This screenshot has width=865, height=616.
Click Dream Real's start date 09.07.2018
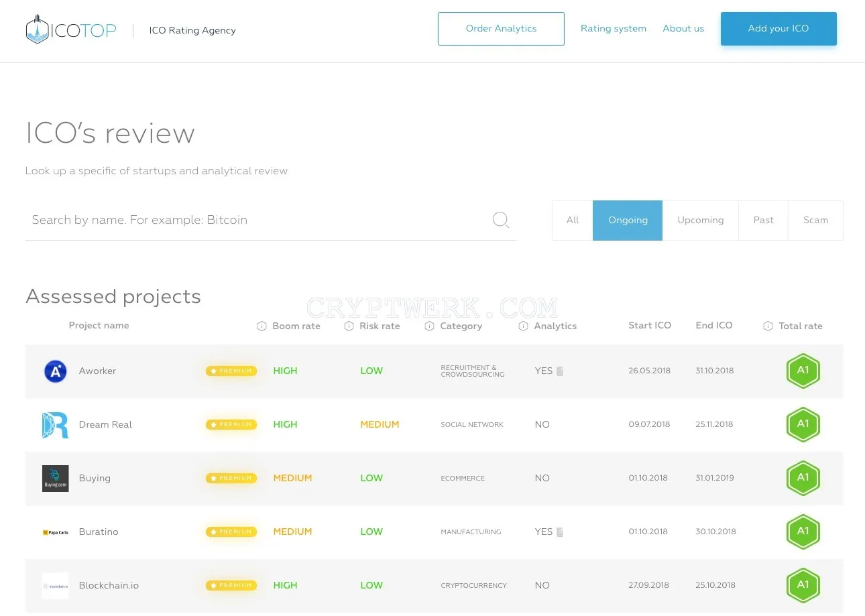[x=649, y=425]
